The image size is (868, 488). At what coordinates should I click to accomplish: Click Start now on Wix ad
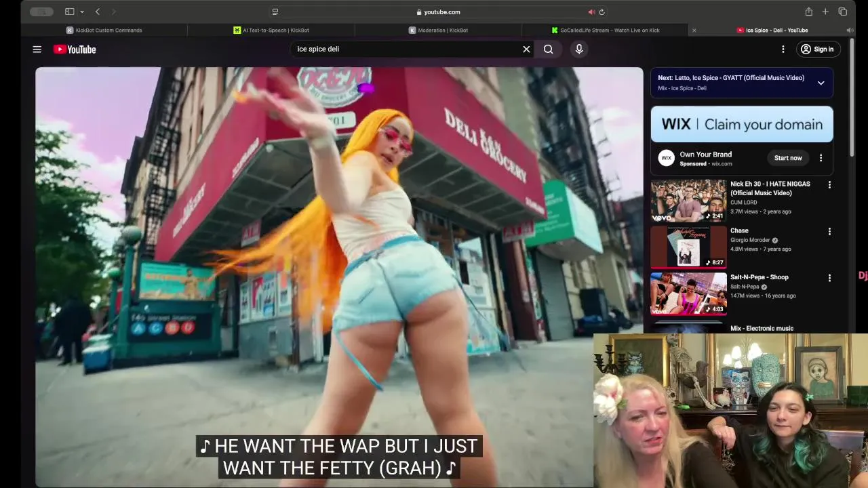[788, 158]
